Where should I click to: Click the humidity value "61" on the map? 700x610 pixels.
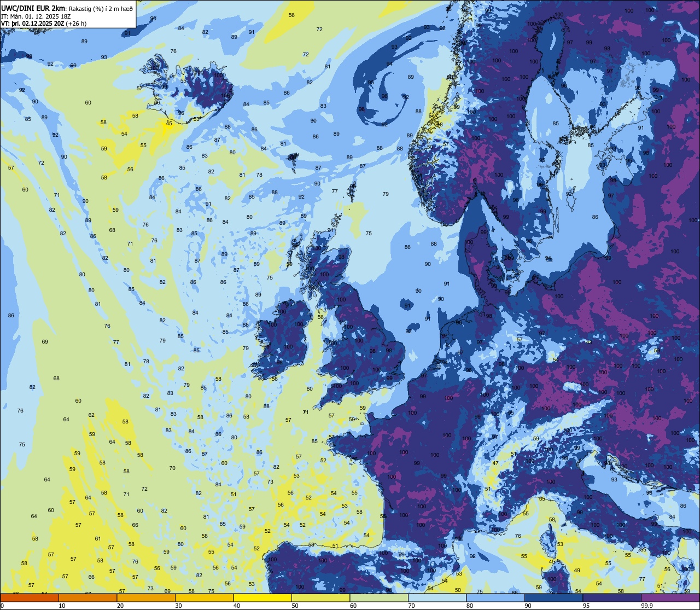pos(98,539)
